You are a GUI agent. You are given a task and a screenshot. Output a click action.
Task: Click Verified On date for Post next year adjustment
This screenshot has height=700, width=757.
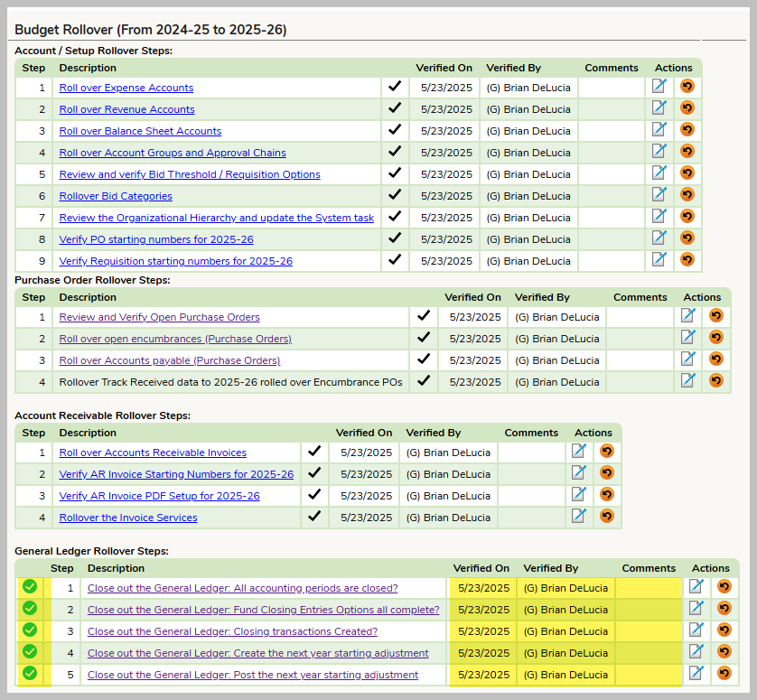[483, 676]
